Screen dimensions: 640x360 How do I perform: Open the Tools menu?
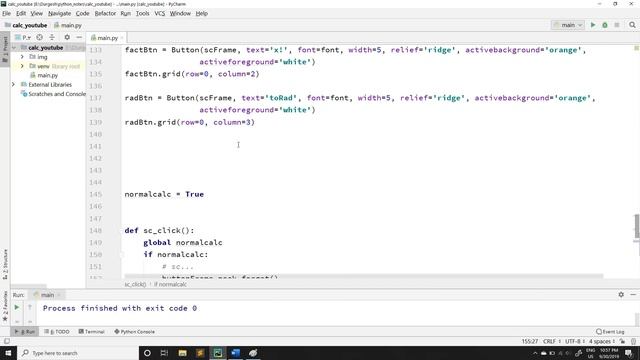pos(142,13)
